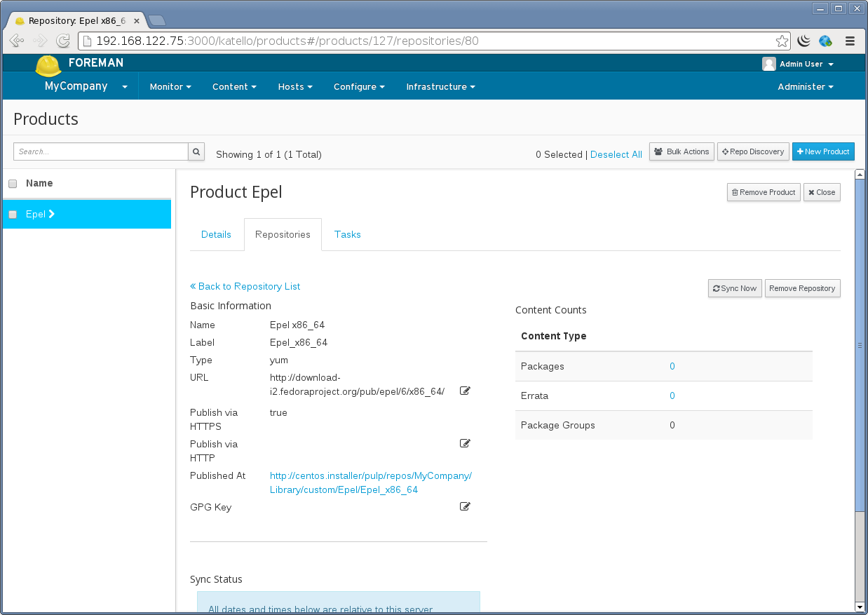Image resolution: width=868 pixels, height=615 pixels.
Task: Click the scrollbar down arrow
Action: click(x=860, y=607)
